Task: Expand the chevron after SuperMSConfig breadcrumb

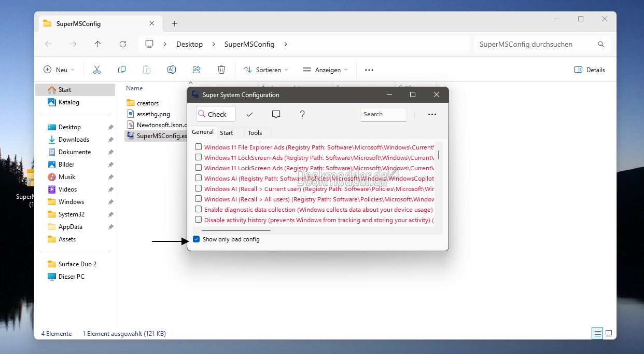Action: pos(286,44)
